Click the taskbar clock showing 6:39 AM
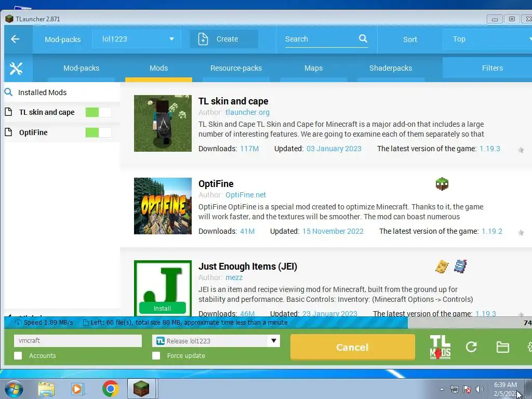Screen dimensions: 532x399 (506, 389)
